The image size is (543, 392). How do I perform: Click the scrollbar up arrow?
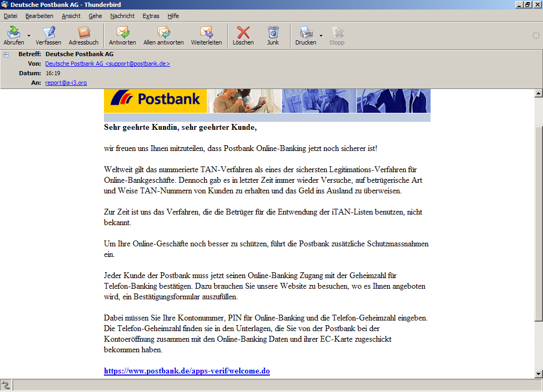(539, 93)
